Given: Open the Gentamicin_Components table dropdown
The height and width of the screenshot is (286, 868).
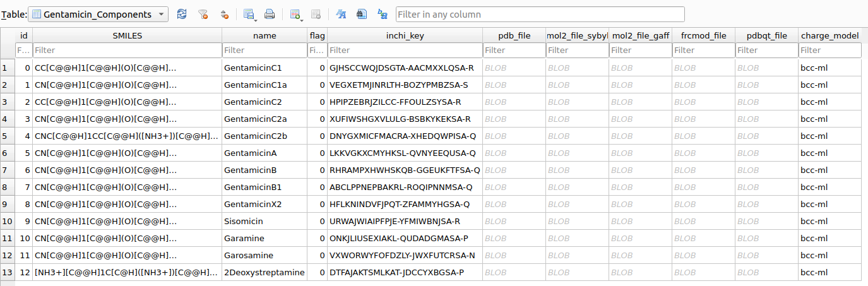Looking at the screenshot, I should 98,14.
